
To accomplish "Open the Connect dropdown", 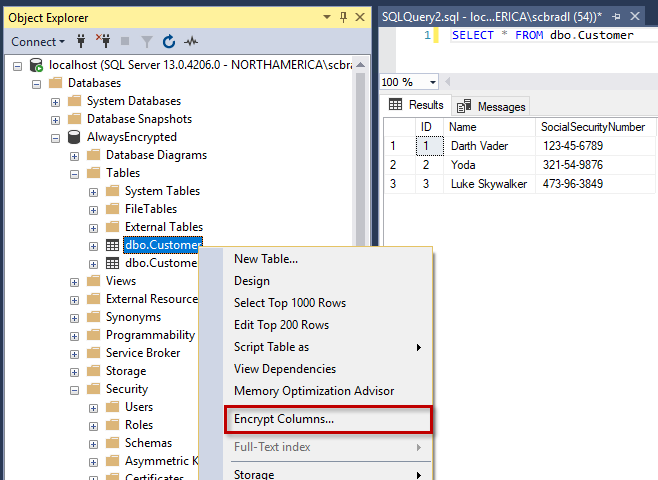I will coord(38,42).
